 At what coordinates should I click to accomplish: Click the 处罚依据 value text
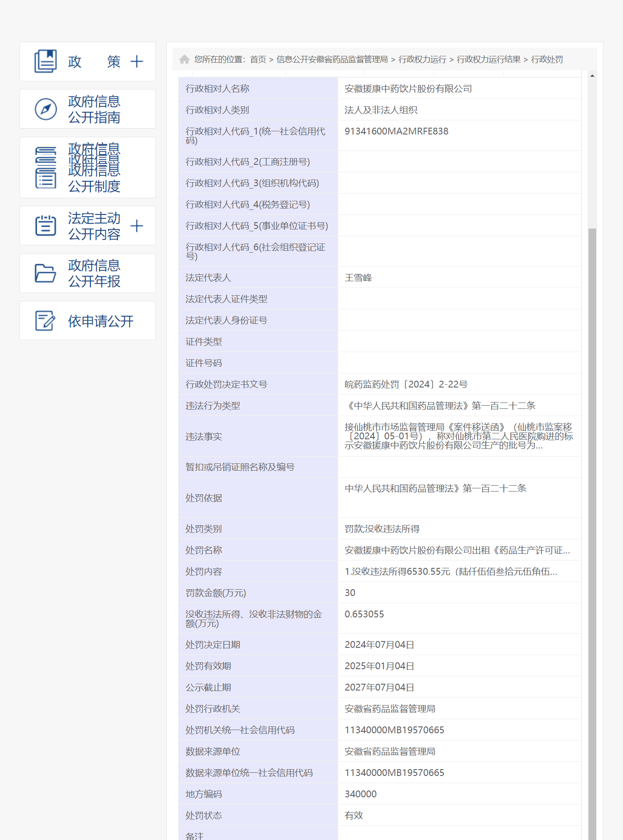tap(435, 488)
